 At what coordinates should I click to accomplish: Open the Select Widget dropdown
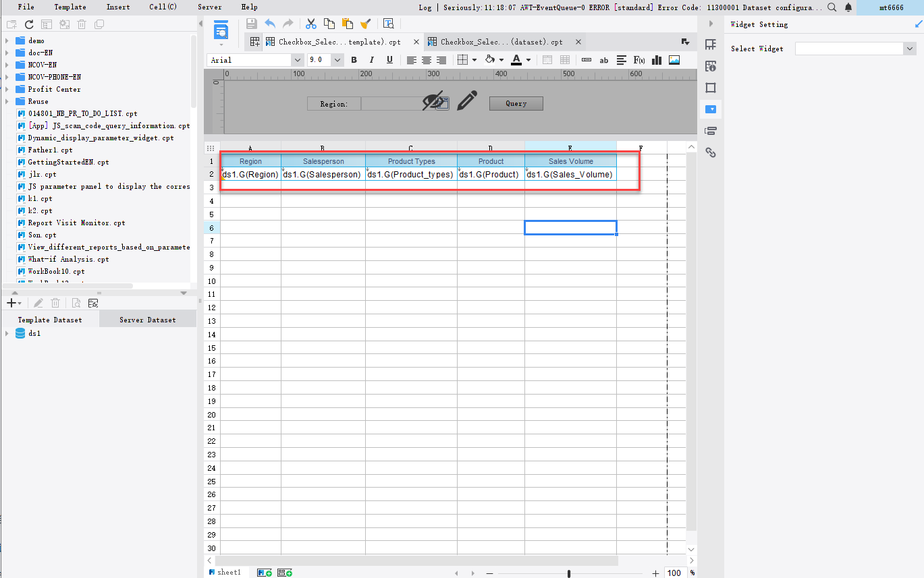pyautogui.click(x=911, y=48)
